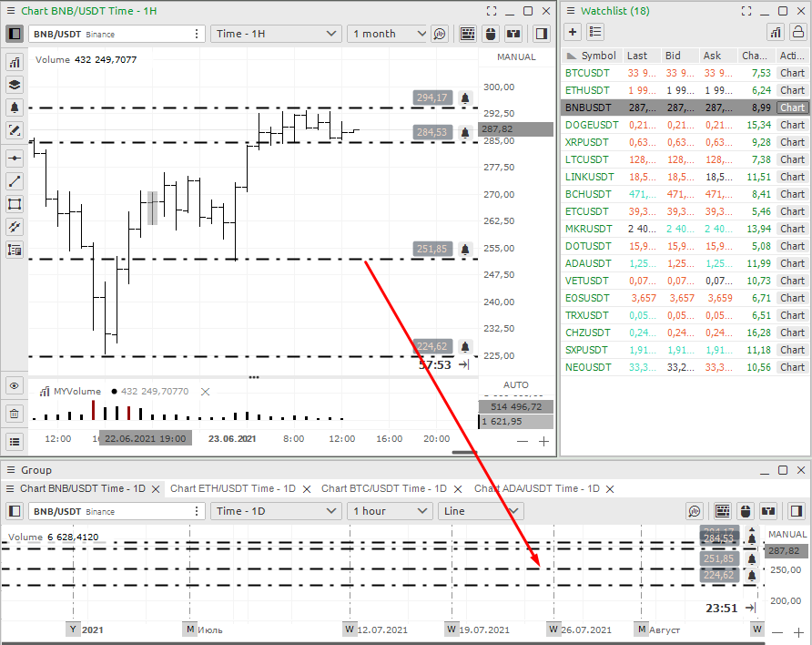Viewport: 812px width, 645px height.
Task: Switch to Chart BTC/USDT Time - 1D tab
Action: point(383,488)
